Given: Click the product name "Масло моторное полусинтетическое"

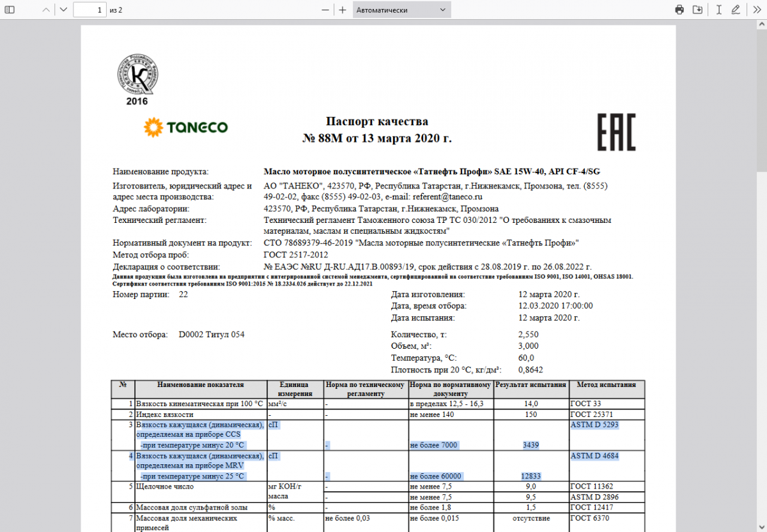Looking at the screenshot, I should pos(336,171).
